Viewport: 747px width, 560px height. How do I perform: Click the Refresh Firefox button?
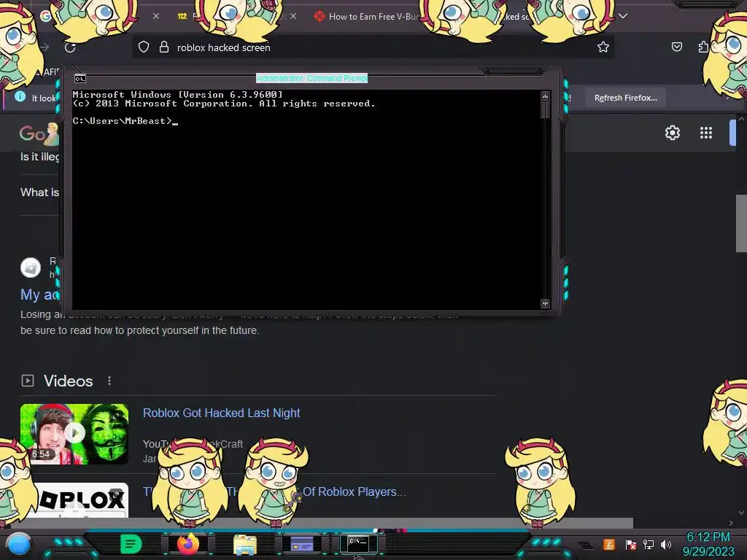tap(625, 98)
